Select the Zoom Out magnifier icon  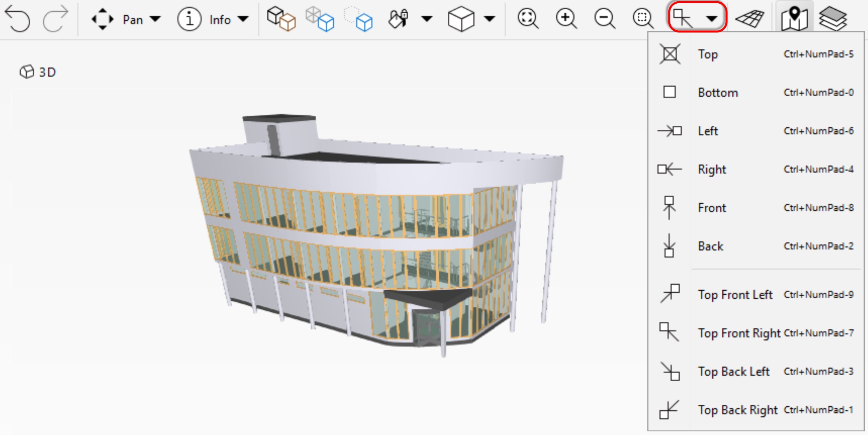(604, 18)
